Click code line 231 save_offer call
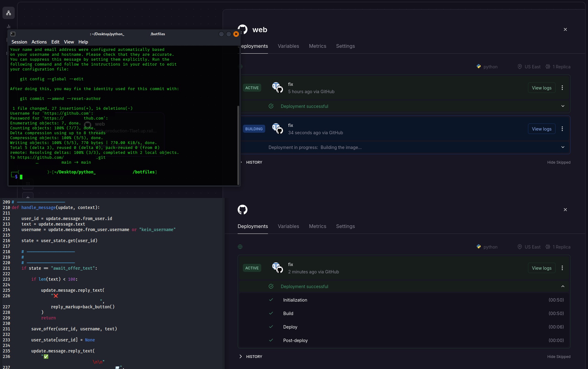588x369 pixels. coord(74,329)
